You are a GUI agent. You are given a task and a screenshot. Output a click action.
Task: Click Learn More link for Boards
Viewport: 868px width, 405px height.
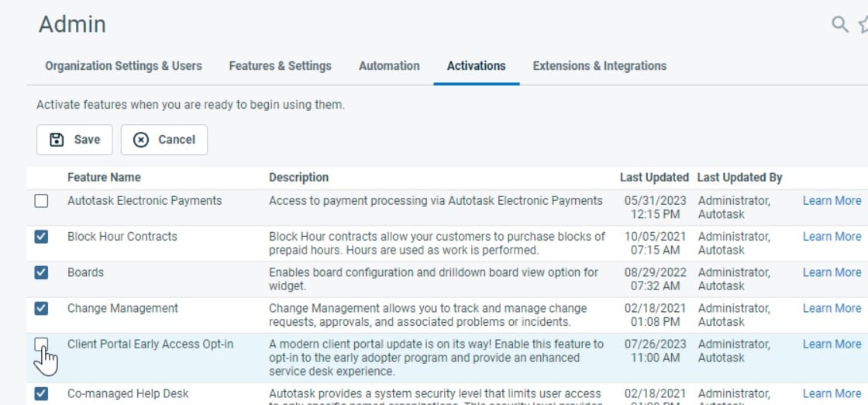tap(831, 272)
